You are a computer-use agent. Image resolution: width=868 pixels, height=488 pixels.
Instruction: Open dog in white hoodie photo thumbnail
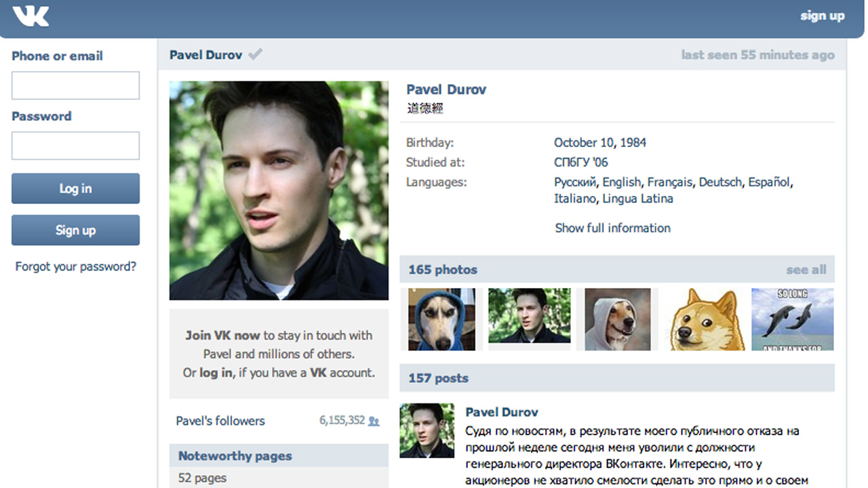617,319
